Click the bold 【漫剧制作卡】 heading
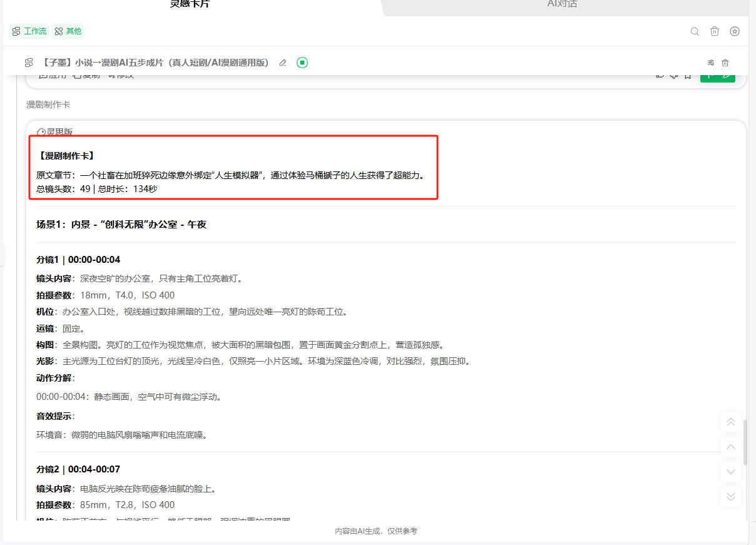This screenshot has width=756, height=545. click(x=66, y=155)
